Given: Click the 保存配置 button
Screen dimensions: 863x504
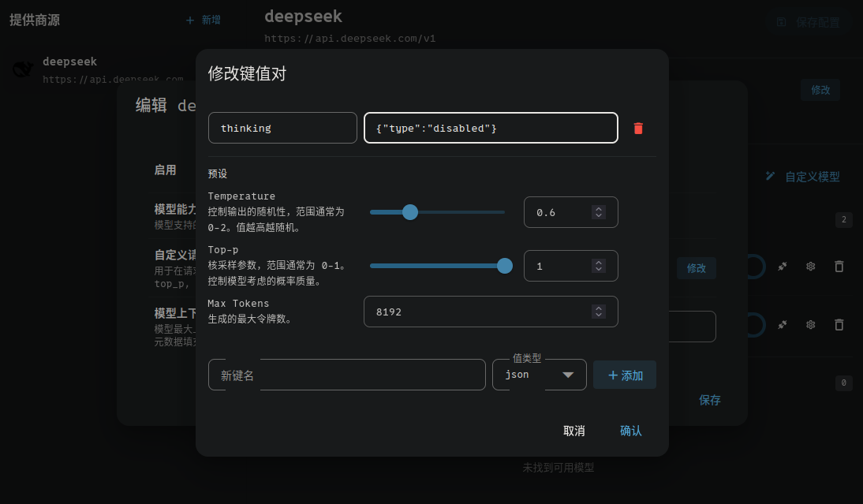Looking at the screenshot, I should click(x=808, y=23).
